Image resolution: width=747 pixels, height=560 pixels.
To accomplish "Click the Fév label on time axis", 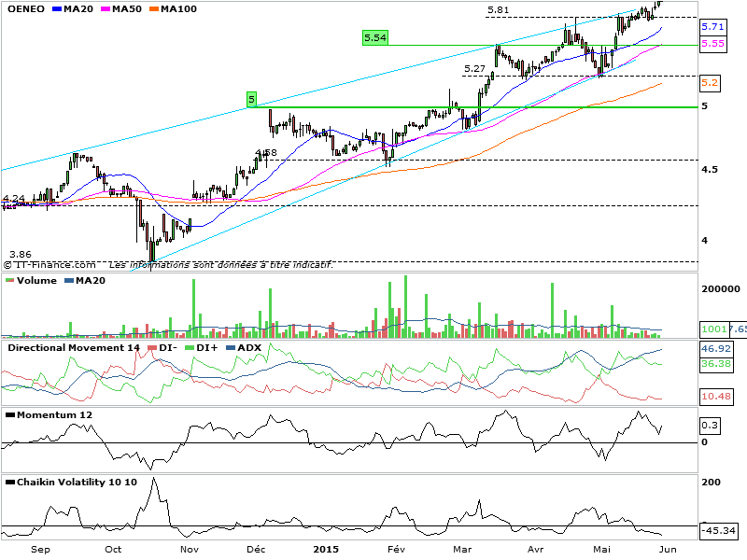I will point(396,549).
